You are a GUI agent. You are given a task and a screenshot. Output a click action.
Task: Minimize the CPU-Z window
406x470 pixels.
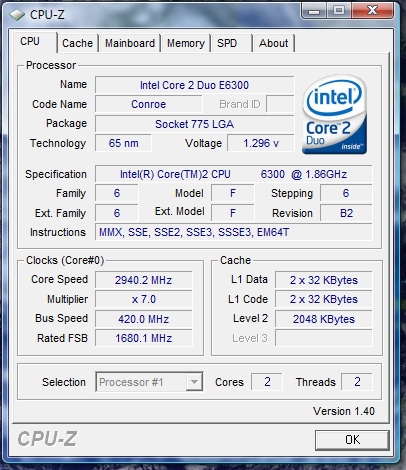314,11
